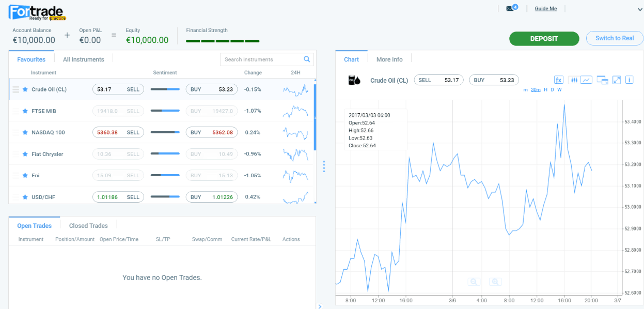Select the Chart tab
This screenshot has height=309, width=644.
(x=352, y=59)
